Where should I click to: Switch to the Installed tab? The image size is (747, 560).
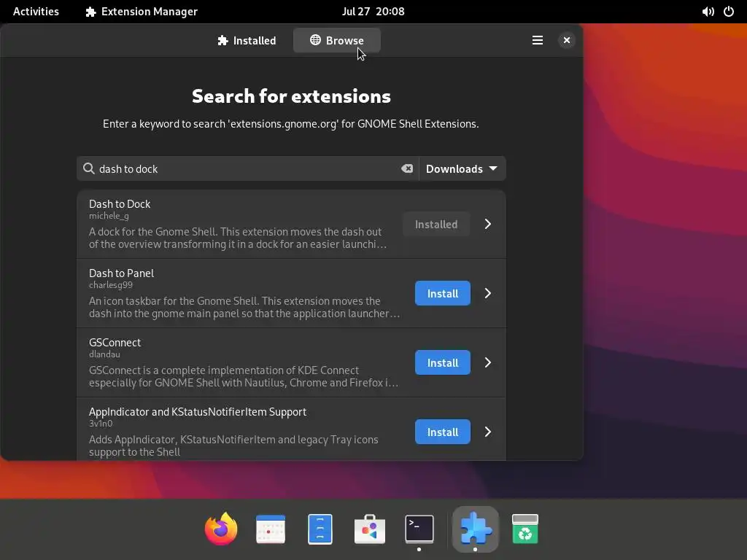click(247, 41)
